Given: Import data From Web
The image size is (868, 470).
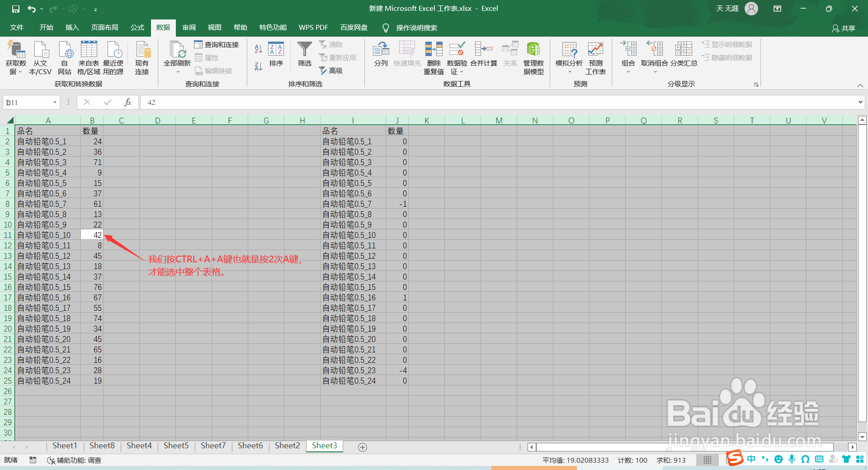Looking at the screenshot, I should pos(65,58).
